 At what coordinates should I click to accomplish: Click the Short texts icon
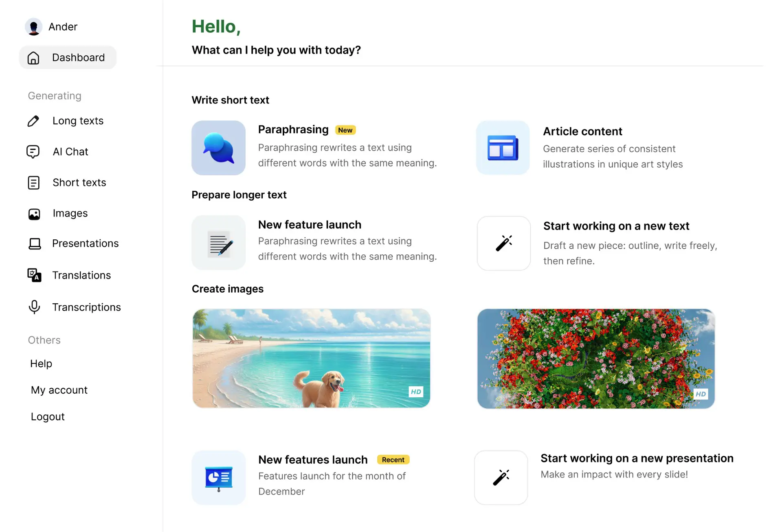click(35, 182)
